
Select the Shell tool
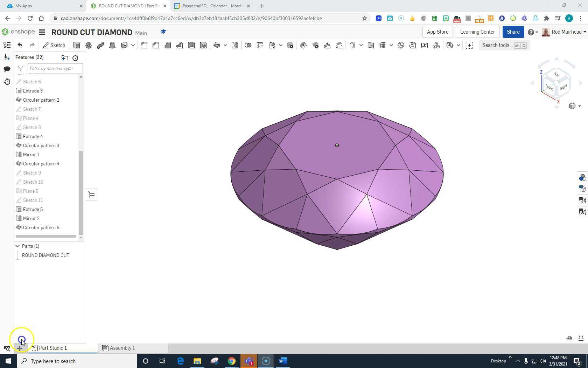pos(191,45)
